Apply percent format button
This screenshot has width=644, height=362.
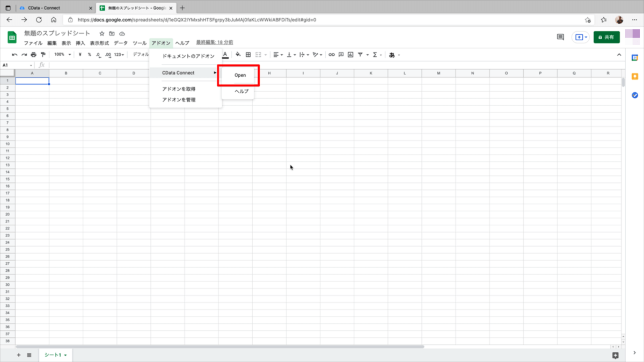click(x=89, y=55)
